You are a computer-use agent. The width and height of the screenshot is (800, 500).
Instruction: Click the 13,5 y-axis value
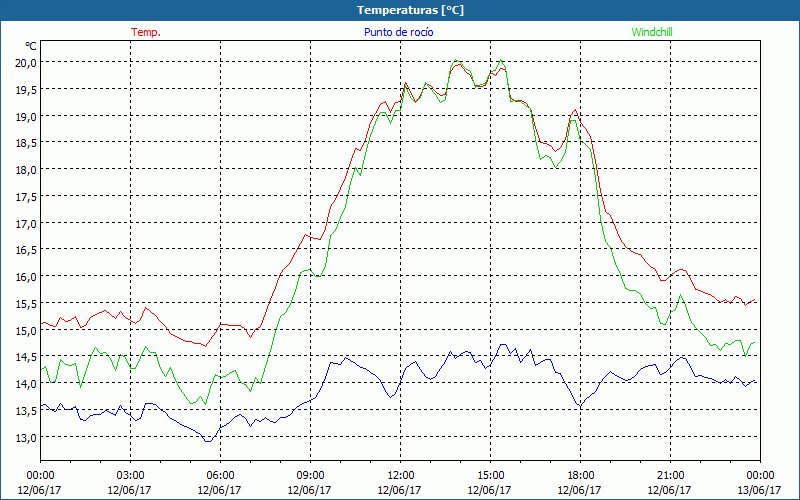(26, 411)
